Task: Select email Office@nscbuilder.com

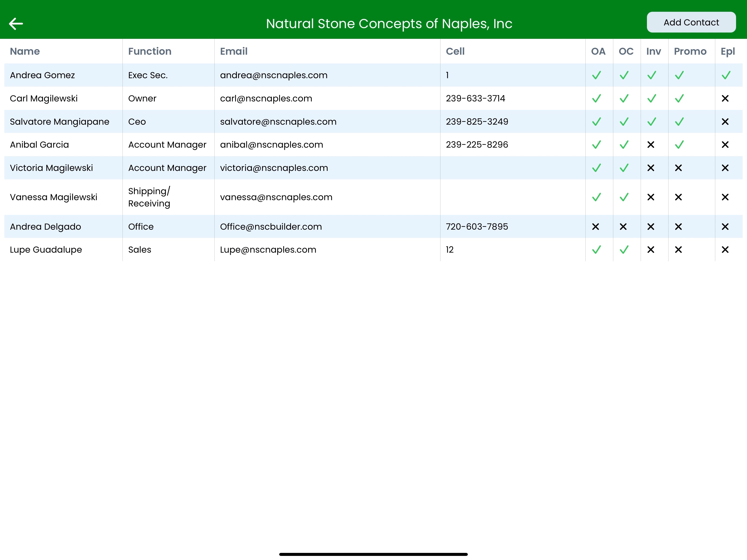Action: (271, 227)
